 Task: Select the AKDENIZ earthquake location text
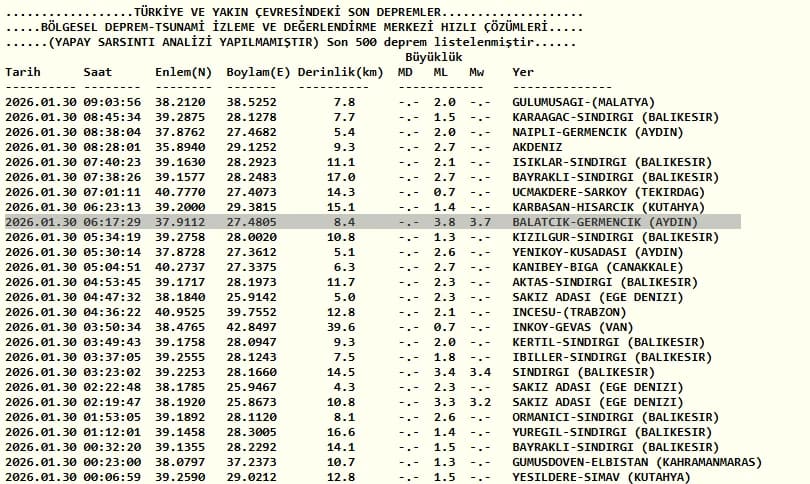[537, 147]
